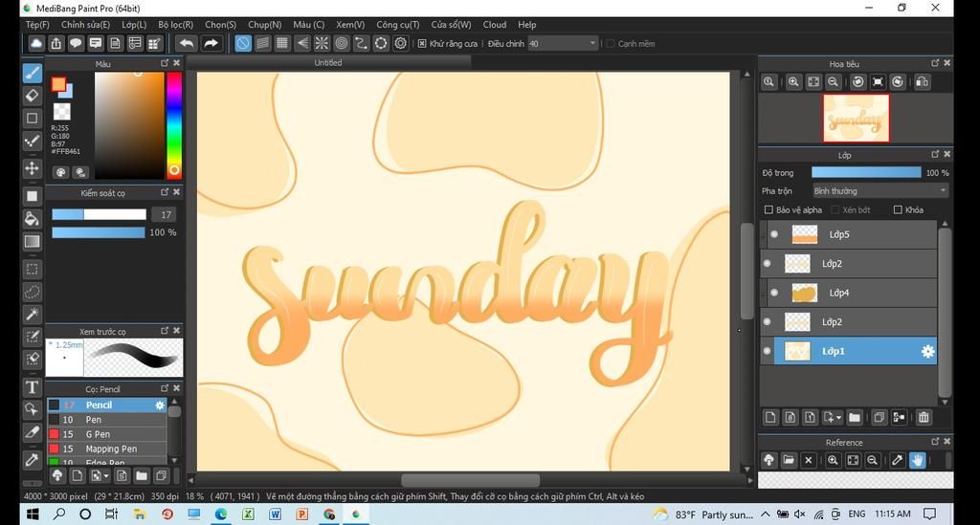Image resolution: width=980 pixels, height=525 pixels.
Task: Click the Navigator preview thumbnail
Action: click(x=856, y=118)
